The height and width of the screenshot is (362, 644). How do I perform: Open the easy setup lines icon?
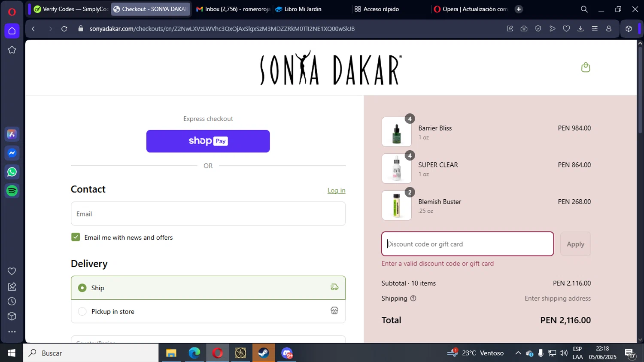[595, 29]
